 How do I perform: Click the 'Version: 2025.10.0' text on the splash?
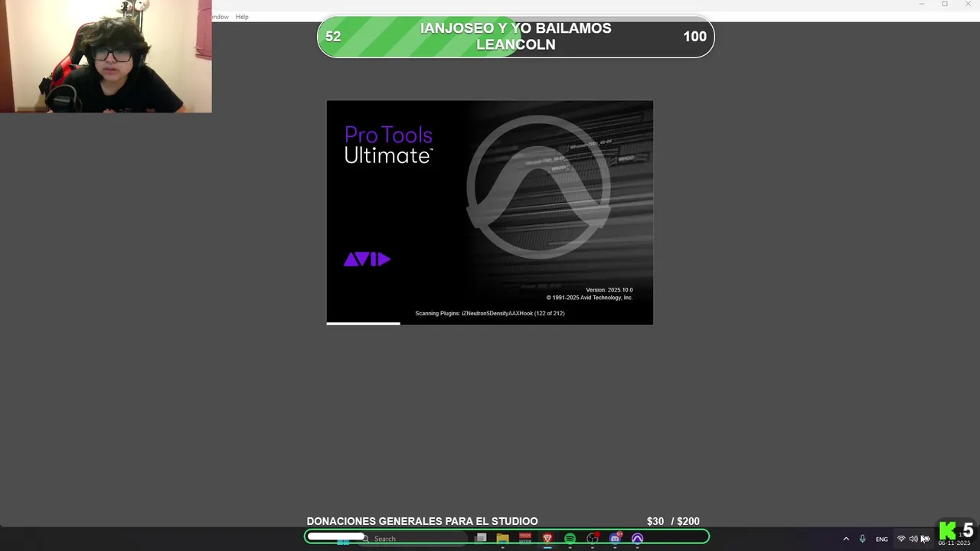pos(609,290)
